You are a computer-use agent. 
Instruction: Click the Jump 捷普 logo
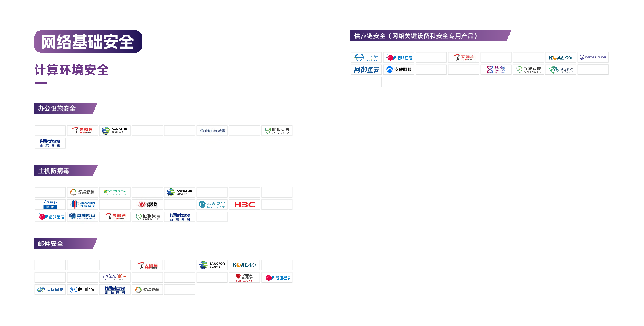[x=50, y=205]
